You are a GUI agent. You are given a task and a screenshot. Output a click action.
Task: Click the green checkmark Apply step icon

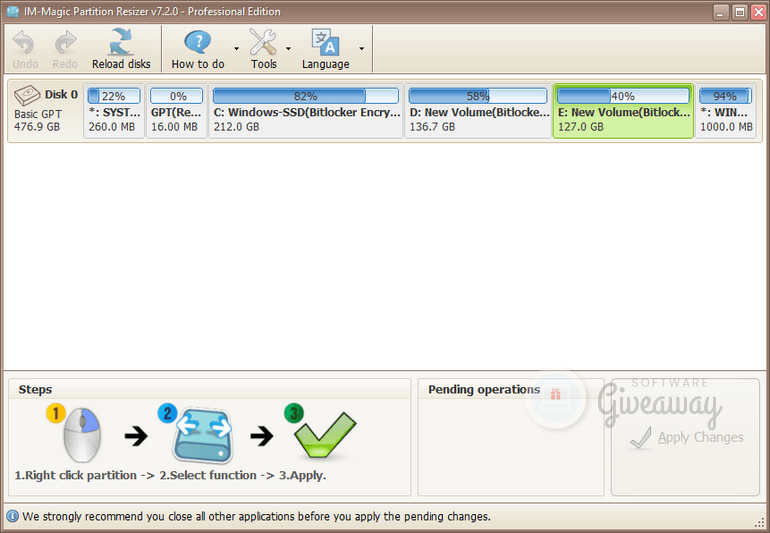click(x=323, y=435)
